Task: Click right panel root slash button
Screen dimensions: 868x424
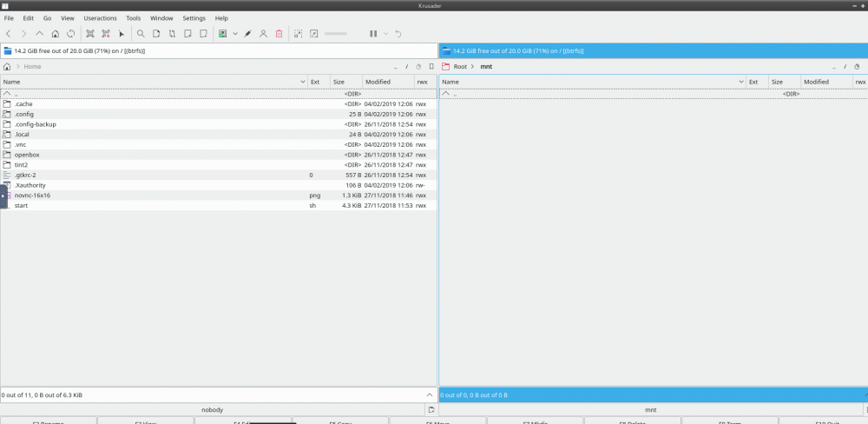Action: coord(845,67)
